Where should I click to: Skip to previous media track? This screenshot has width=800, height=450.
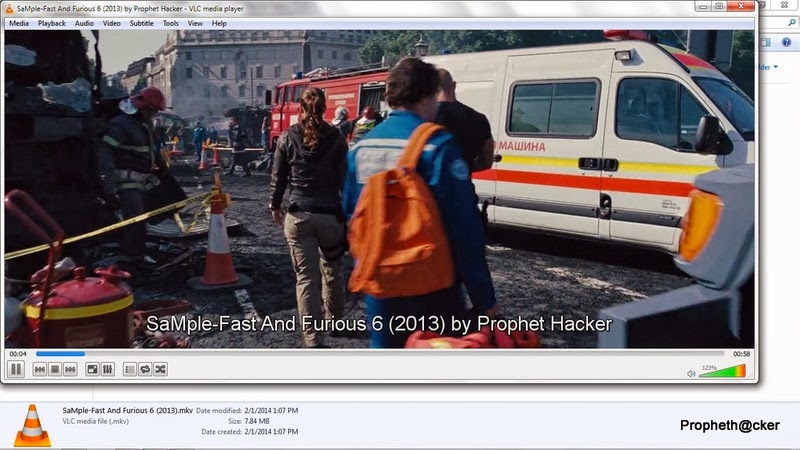40,369
